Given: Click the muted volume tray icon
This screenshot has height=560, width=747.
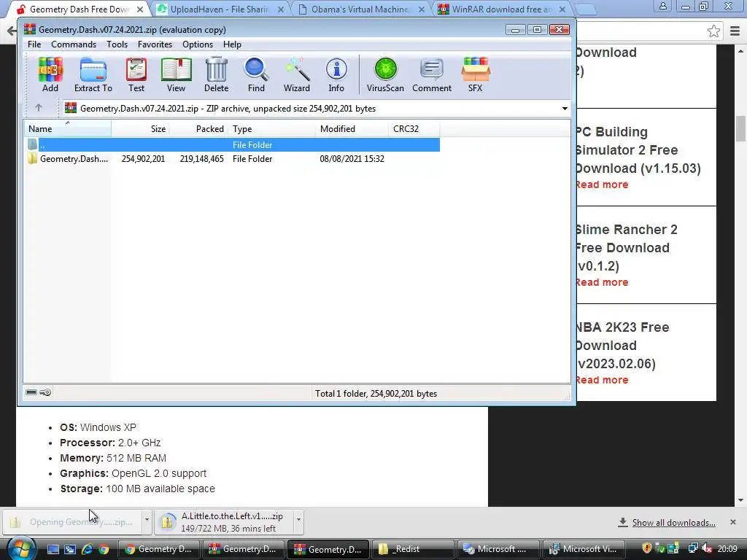Looking at the screenshot, I should coord(706,548).
